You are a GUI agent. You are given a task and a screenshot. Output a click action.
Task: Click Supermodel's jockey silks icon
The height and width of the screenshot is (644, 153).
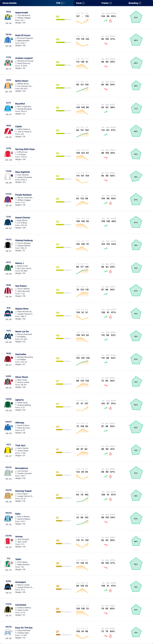8,17
